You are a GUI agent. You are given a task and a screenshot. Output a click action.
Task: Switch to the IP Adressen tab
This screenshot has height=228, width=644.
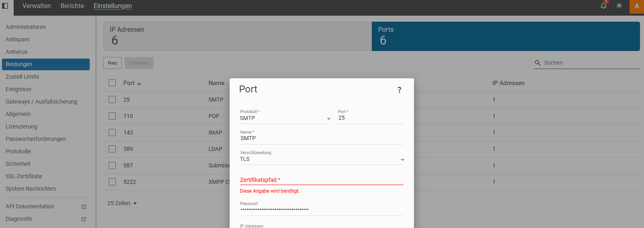click(237, 36)
